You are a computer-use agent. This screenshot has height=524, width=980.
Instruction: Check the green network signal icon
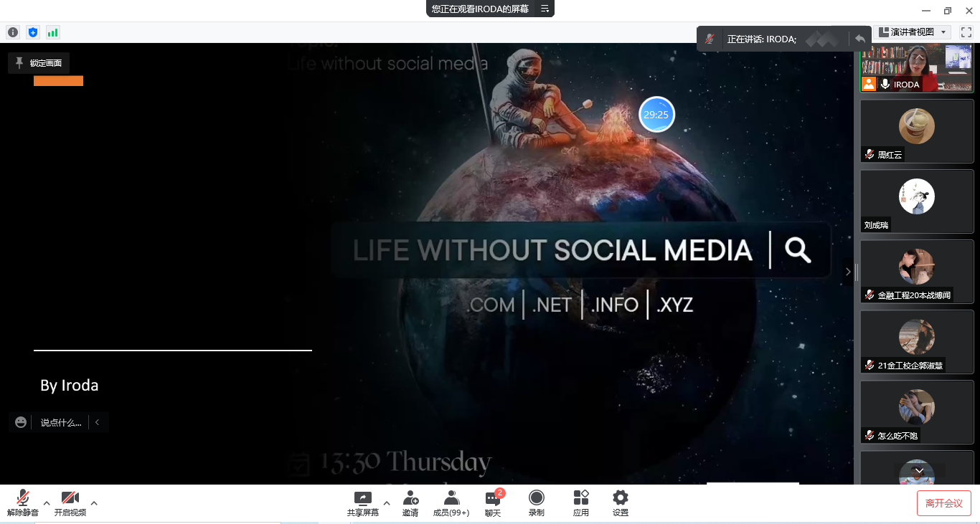[x=52, y=32]
